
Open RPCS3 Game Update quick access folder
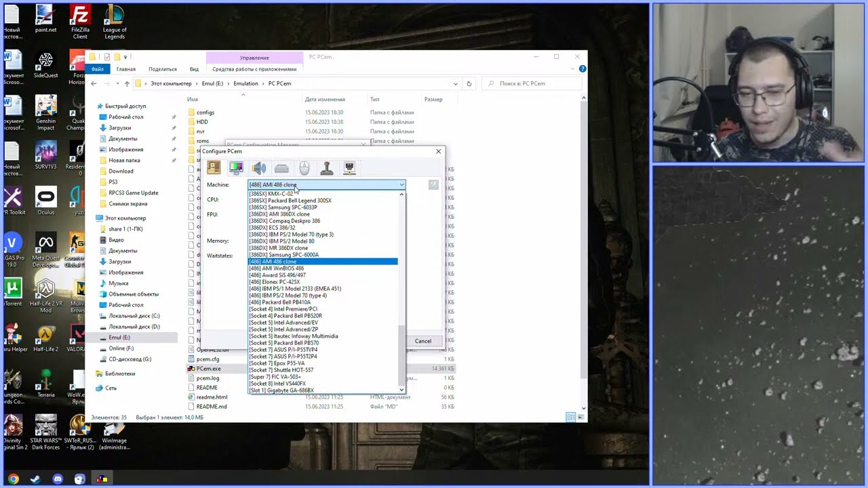(x=134, y=193)
